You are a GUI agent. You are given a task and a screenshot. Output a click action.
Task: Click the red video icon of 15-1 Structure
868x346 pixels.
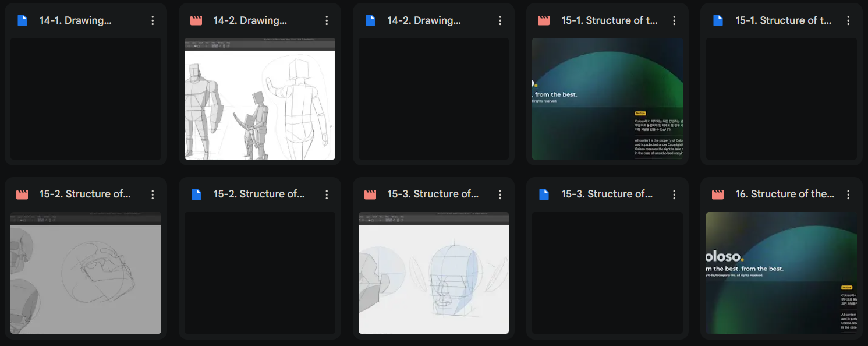tap(544, 20)
